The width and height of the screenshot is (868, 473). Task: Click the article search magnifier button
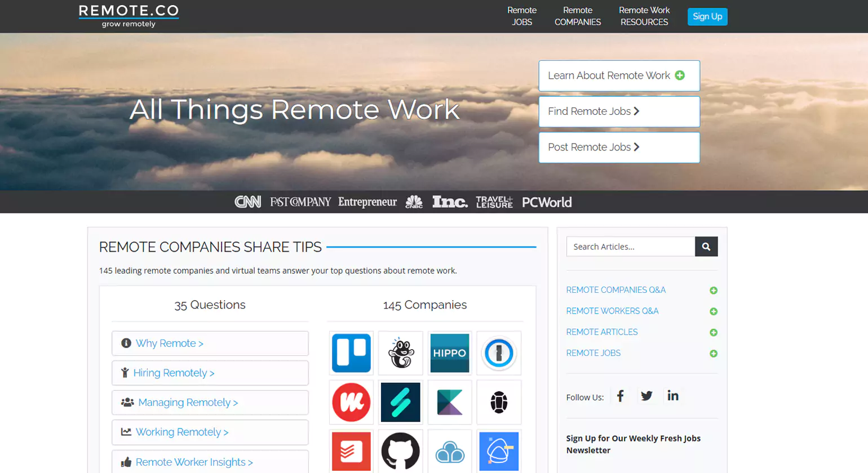pos(706,247)
